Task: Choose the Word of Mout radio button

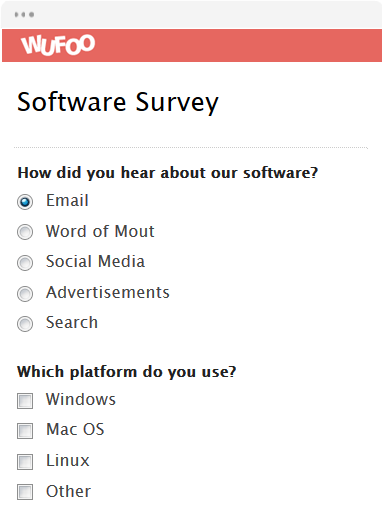Action: 25,232
